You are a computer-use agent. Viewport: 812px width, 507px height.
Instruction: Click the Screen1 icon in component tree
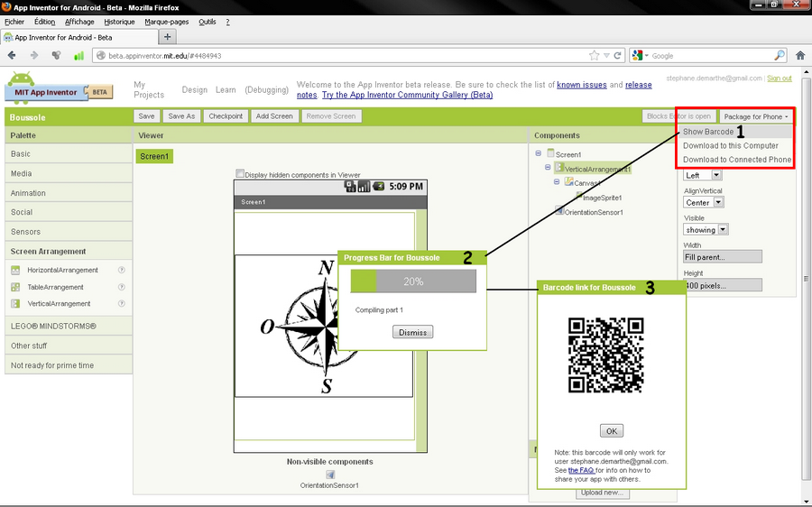550,152
